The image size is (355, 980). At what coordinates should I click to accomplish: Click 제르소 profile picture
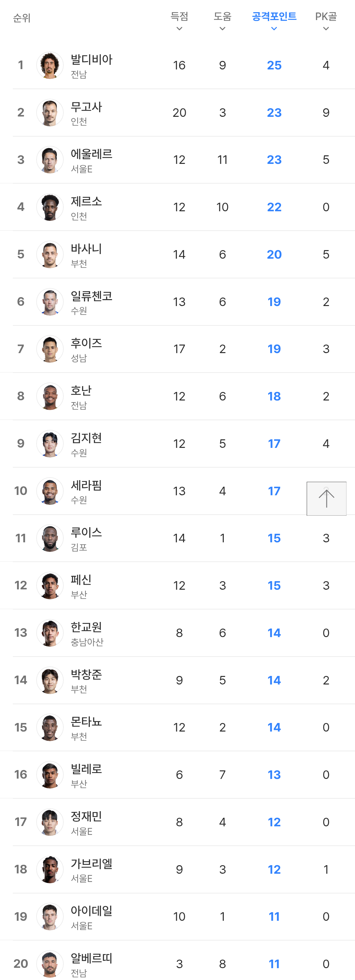[50, 207]
